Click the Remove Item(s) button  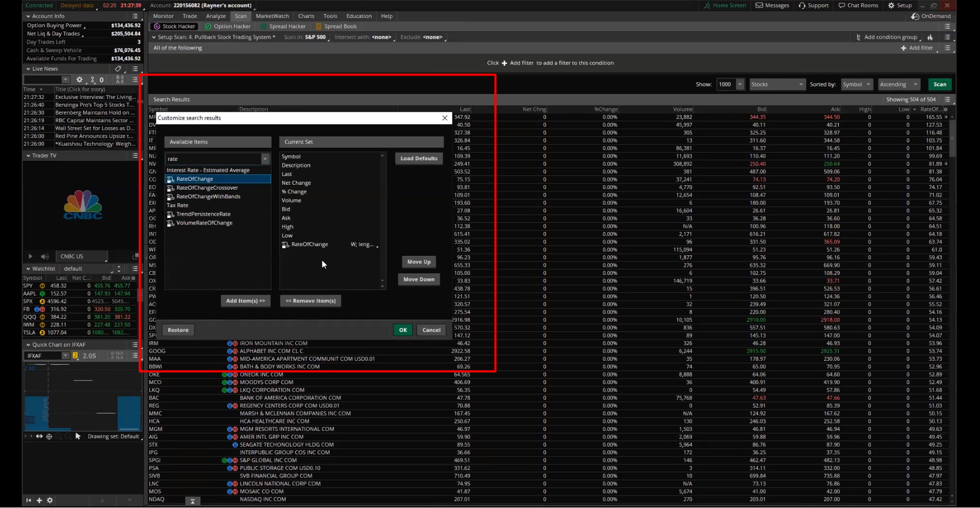point(311,301)
